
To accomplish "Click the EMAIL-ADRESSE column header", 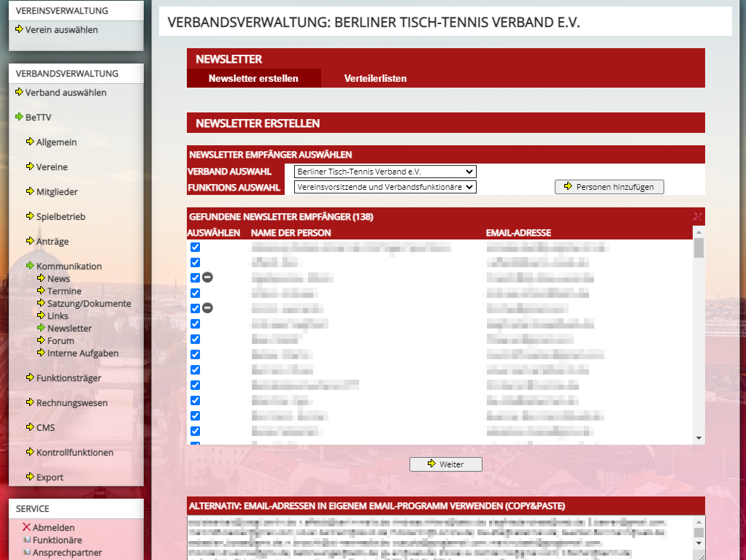I will [x=518, y=233].
